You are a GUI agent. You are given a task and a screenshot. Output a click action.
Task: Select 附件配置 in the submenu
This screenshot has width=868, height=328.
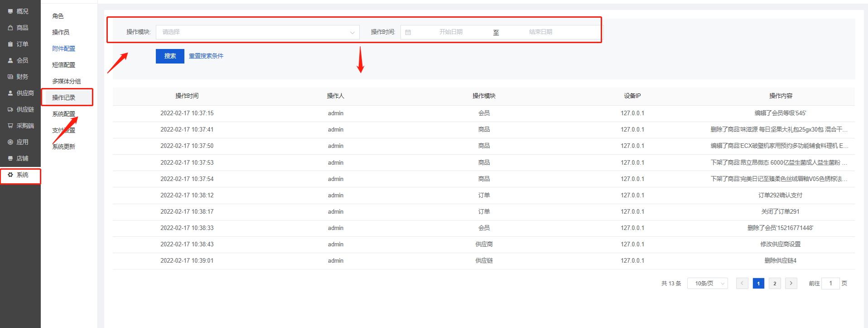pyautogui.click(x=64, y=49)
